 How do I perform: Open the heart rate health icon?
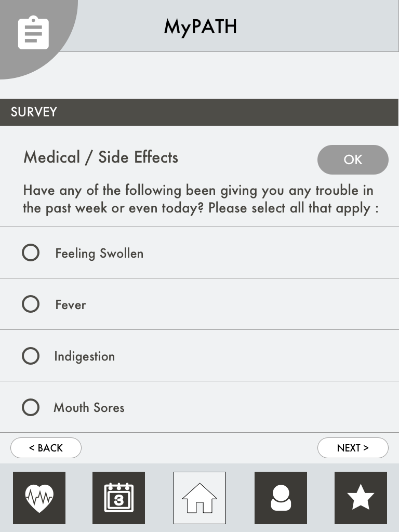[x=39, y=498]
